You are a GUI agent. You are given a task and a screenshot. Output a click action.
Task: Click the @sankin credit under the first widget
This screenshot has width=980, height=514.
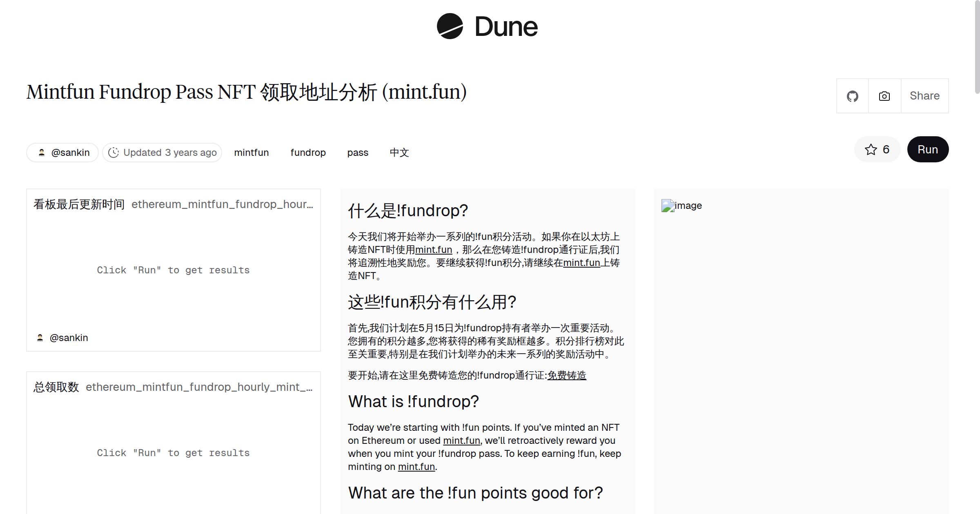point(69,337)
